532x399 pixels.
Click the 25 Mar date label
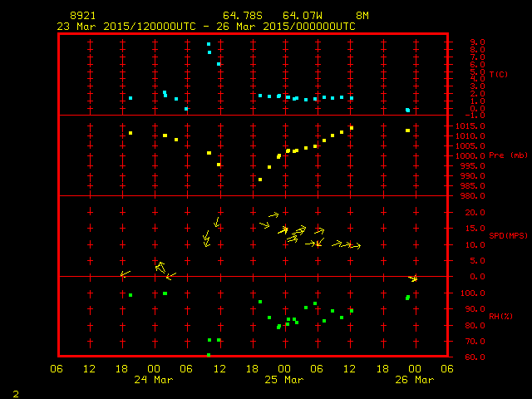point(283,379)
